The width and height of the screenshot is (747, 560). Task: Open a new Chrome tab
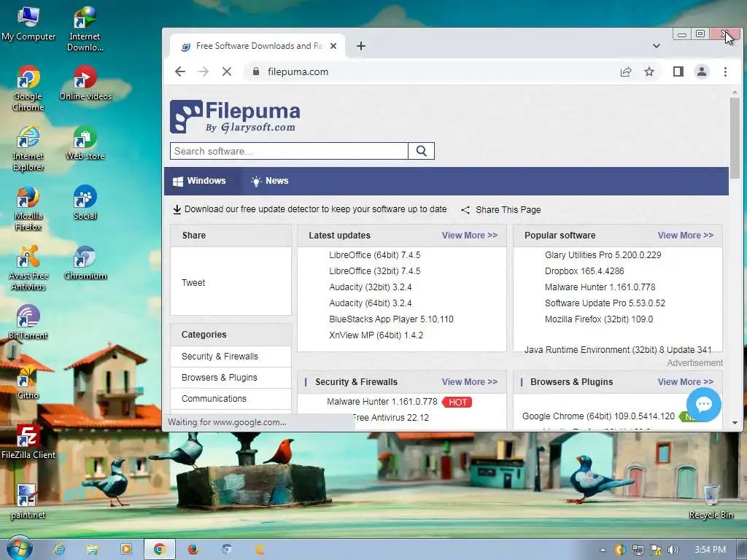(361, 46)
